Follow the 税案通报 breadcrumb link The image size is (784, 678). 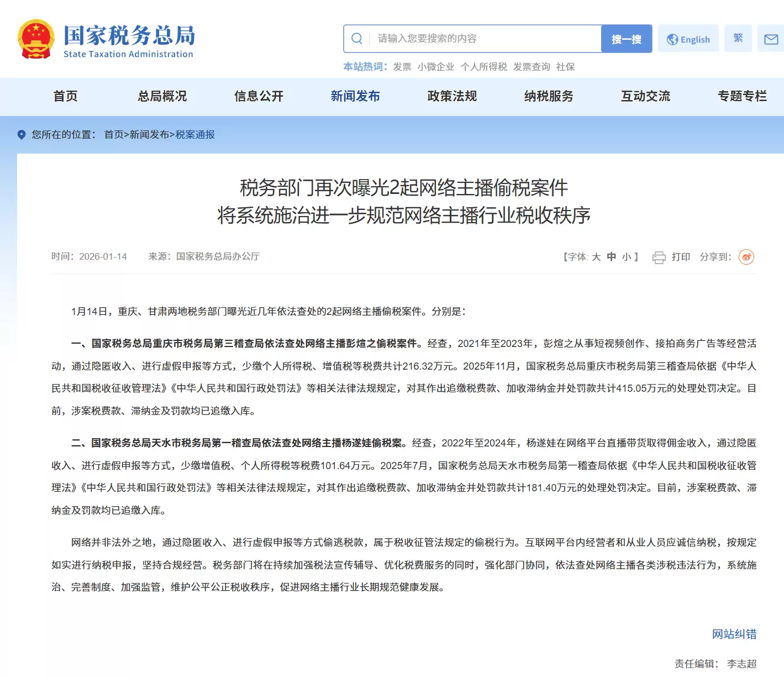[196, 134]
